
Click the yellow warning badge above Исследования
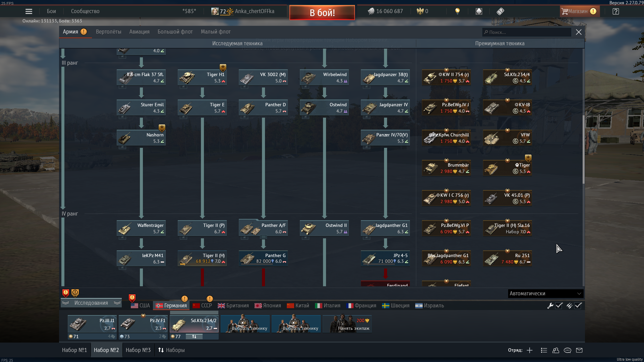click(75, 293)
